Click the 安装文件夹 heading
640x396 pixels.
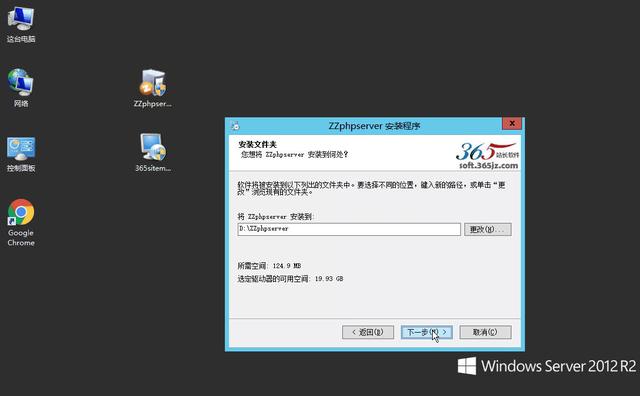coord(258,145)
